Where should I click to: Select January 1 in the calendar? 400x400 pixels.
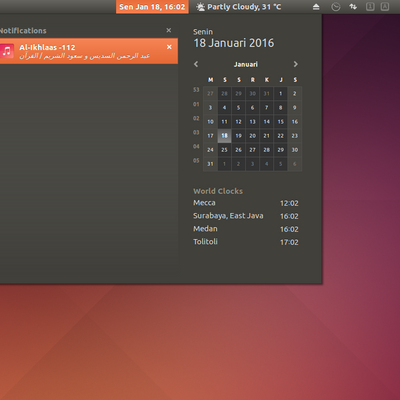pos(281,94)
